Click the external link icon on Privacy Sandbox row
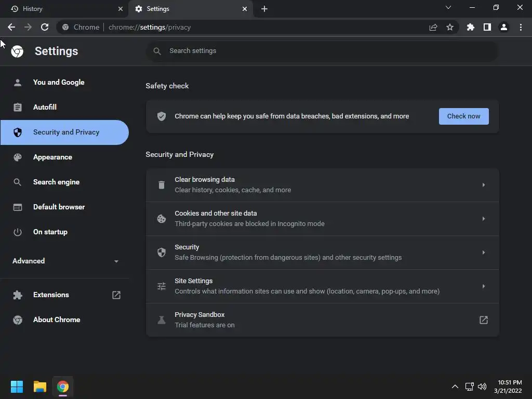Screen dimensions: 532x399 484,320
